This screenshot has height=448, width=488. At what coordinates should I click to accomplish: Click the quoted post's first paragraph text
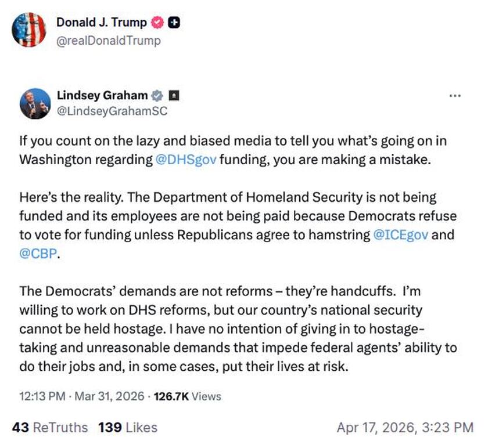(232, 150)
